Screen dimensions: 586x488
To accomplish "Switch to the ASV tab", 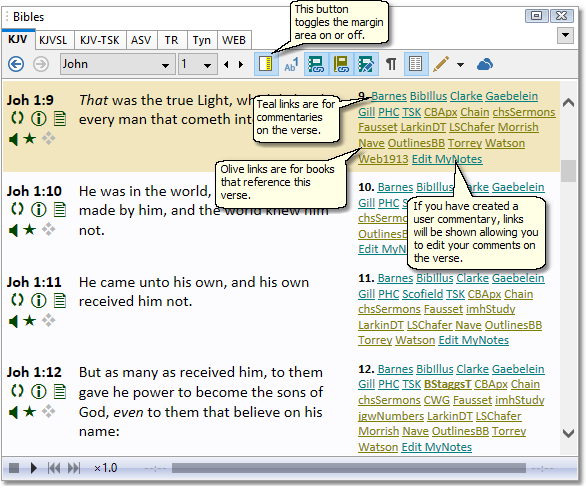I will pos(141,40).
